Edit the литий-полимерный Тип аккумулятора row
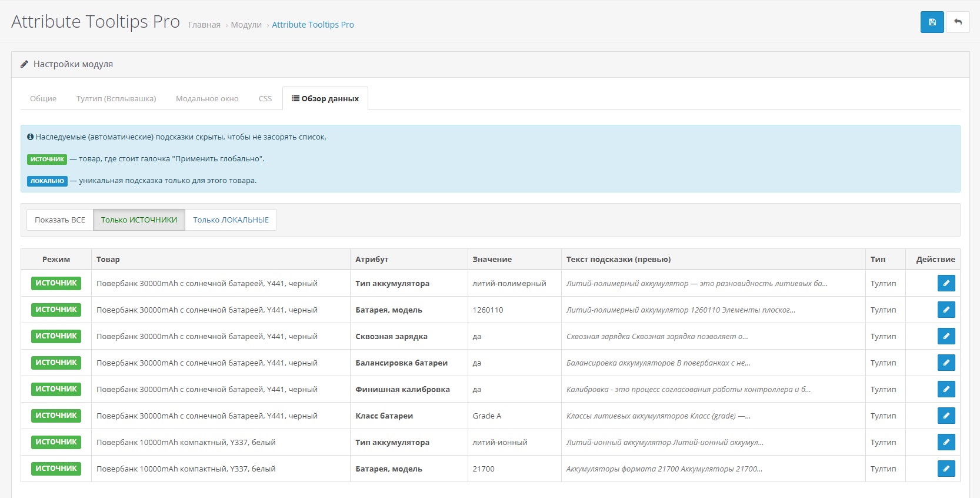Viewport: 980px width, 498px height. tap(946, 283)
